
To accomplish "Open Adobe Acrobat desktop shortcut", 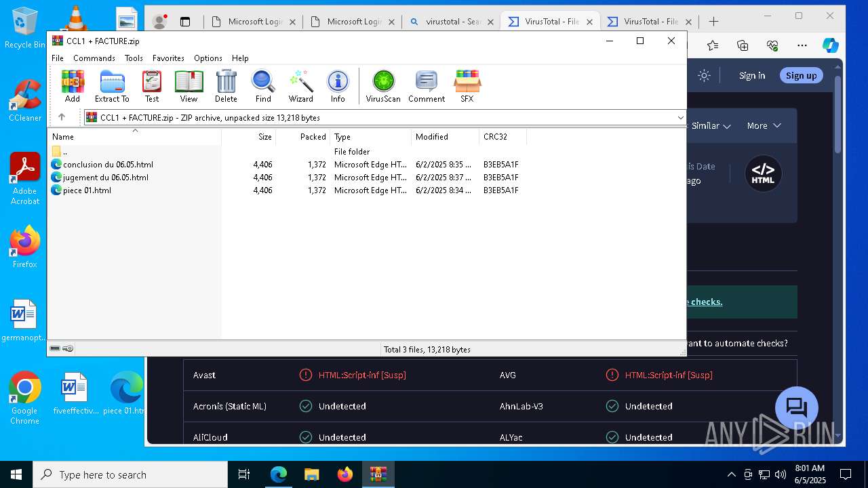I will [x=24, y=179].
